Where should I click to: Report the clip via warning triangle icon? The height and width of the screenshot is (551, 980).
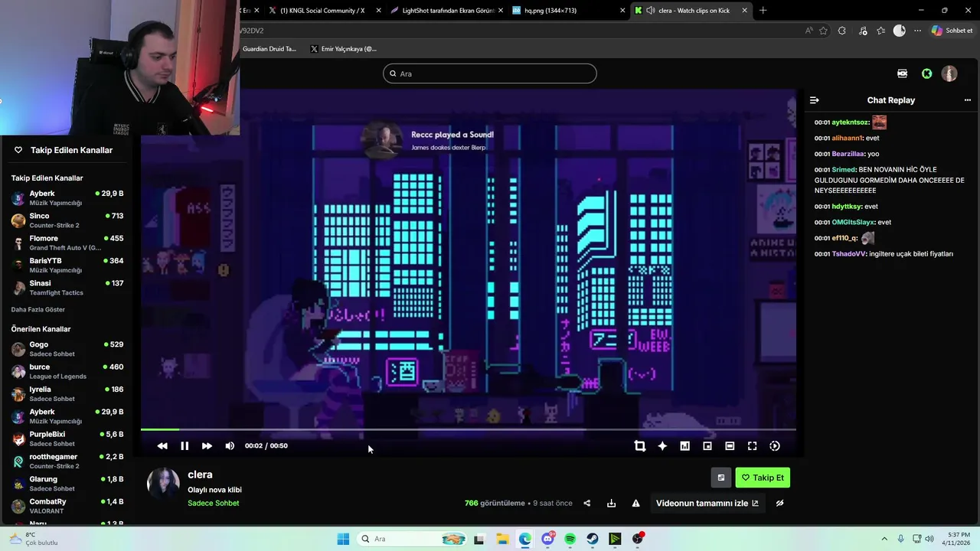(635, 504)
